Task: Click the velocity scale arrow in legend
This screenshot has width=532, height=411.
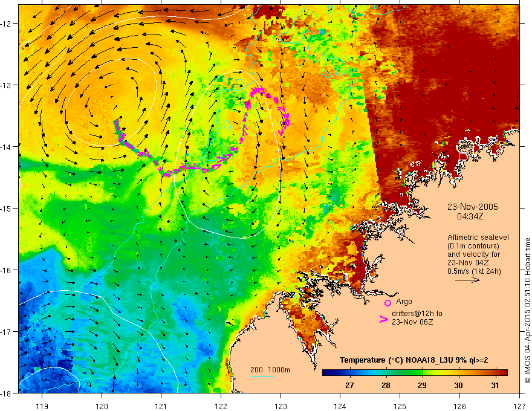Action: (x=467, y=280)
